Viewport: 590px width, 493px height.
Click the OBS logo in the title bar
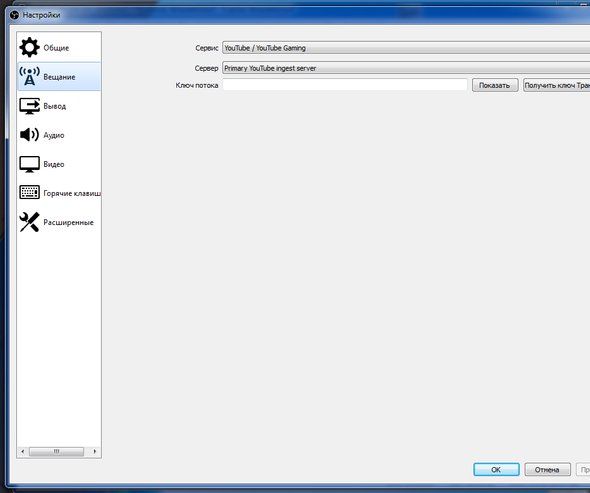coord(15,15)
